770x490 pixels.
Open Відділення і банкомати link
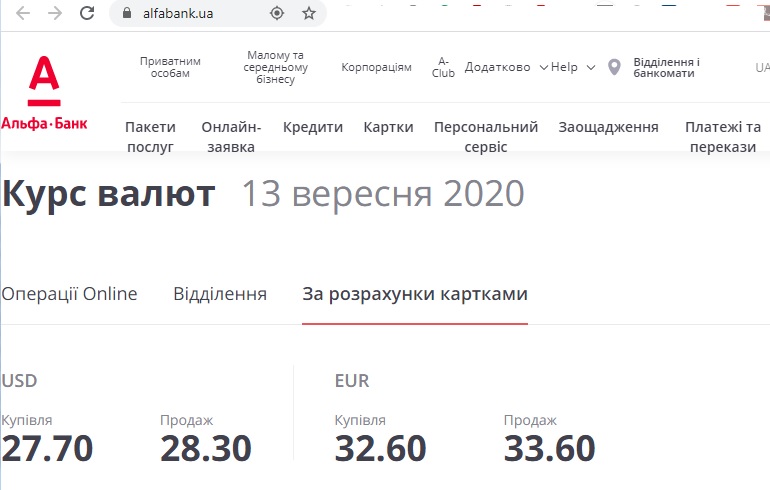pyautogui.click(x=666, y=68)
